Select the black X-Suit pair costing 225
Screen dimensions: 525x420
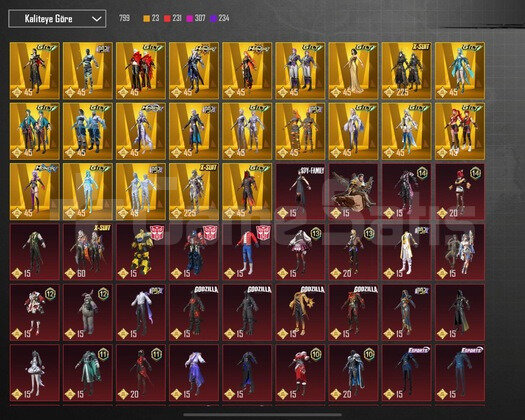click(x=406, y=71)
